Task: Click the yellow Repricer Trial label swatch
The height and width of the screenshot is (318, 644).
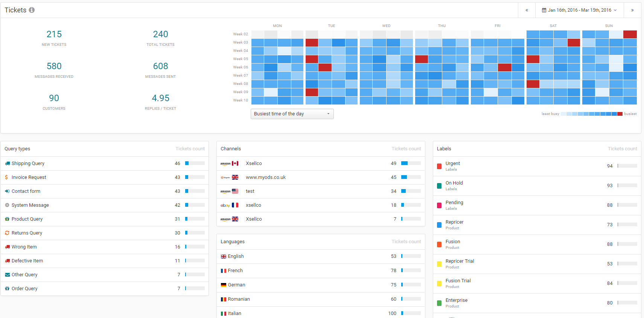Action: 439,264
